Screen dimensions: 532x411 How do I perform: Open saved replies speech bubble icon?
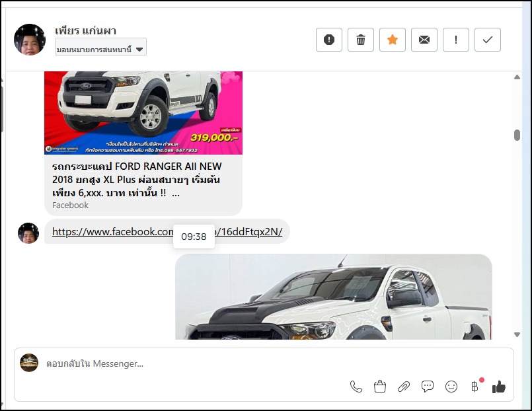coord(428,387)
